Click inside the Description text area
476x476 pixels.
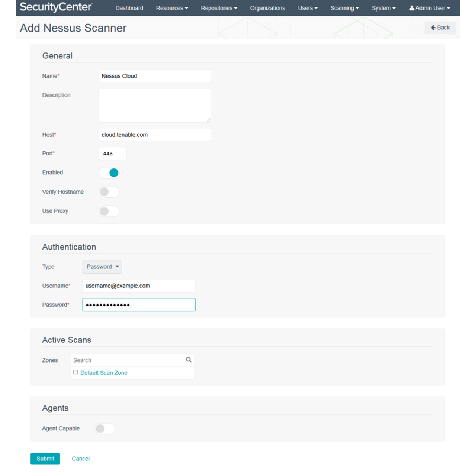click(155, 105)
